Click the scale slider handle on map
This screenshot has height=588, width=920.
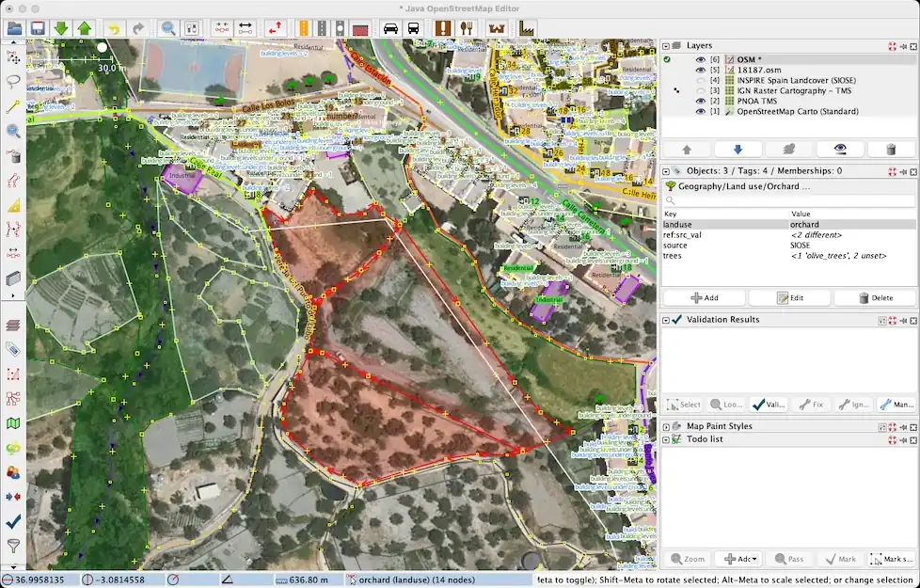(103, 47)
